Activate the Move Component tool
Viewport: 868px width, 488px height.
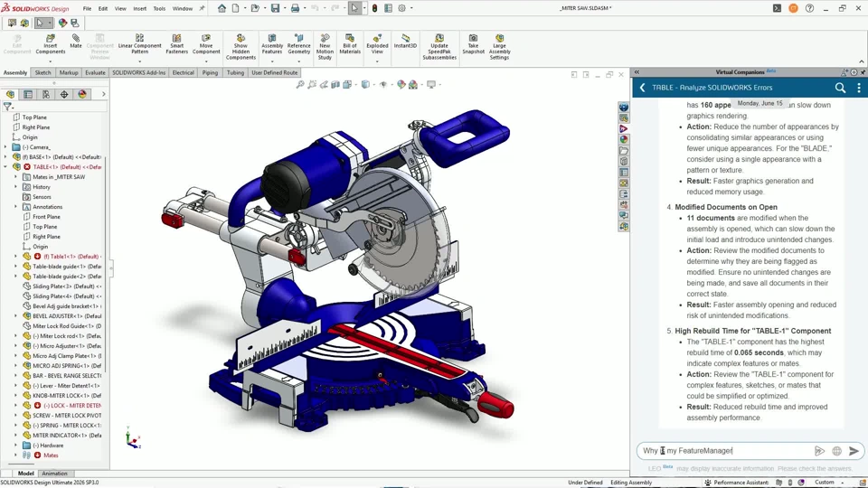pos(206,43)
